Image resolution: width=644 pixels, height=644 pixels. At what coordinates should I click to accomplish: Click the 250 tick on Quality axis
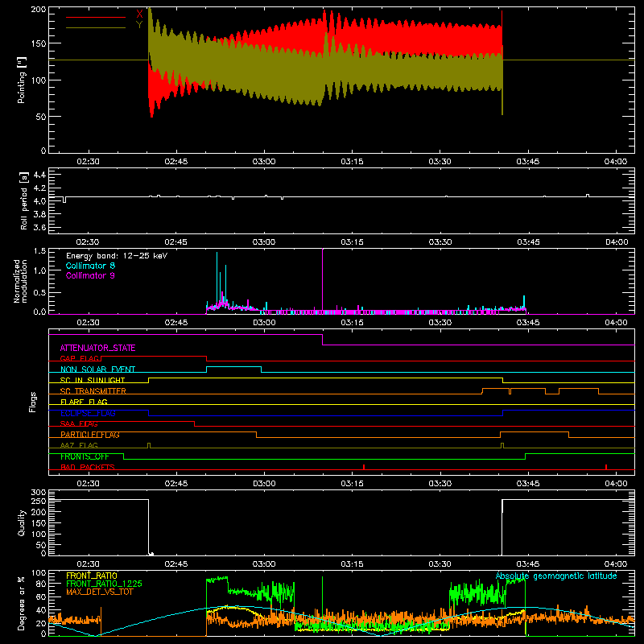(38, 501)
